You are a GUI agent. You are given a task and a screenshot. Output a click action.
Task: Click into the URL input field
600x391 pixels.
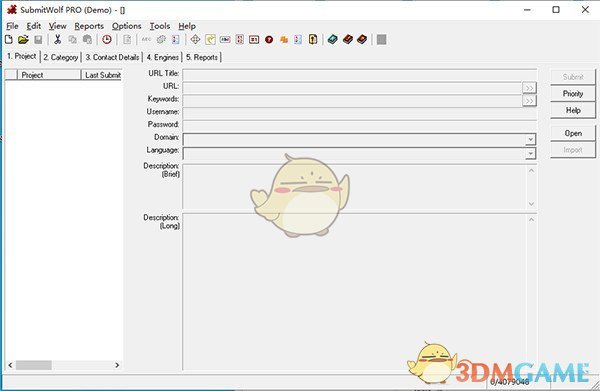[352, 88]
